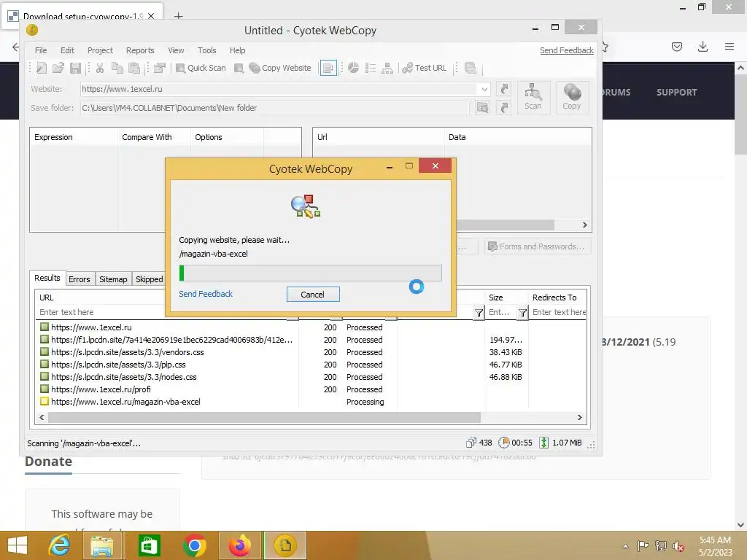Open the Project menu
747x560 pixels.
tap(100, 50)
